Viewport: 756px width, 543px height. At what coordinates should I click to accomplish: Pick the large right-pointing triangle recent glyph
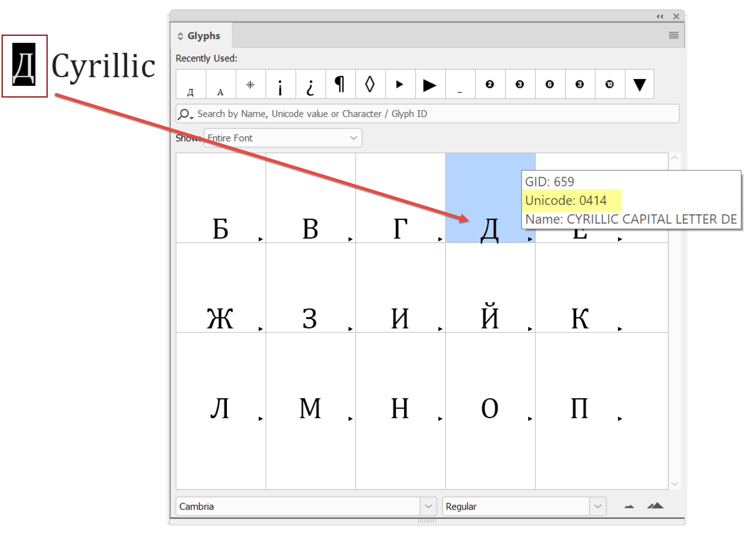[x=430, y=85]
